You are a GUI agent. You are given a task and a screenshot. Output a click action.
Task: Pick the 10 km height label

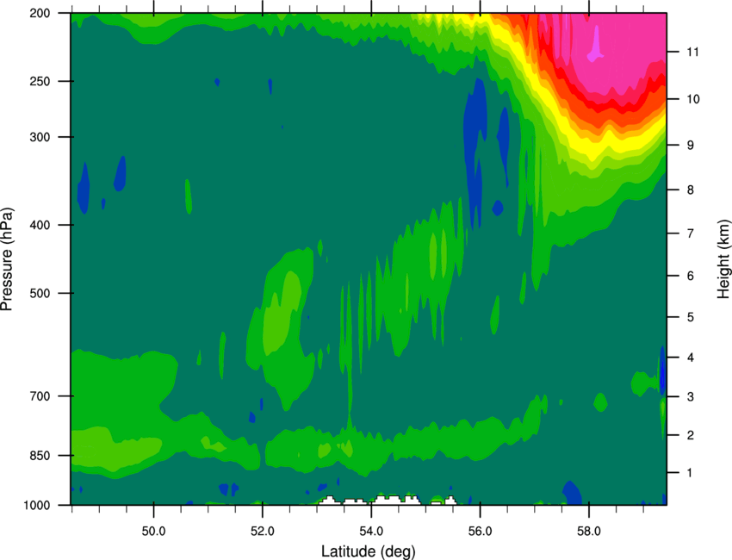point(692,99)
